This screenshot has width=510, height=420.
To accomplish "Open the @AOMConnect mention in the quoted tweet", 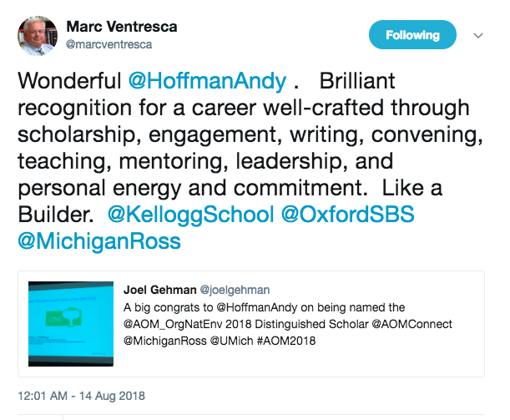I will click(x=412, y=324).
